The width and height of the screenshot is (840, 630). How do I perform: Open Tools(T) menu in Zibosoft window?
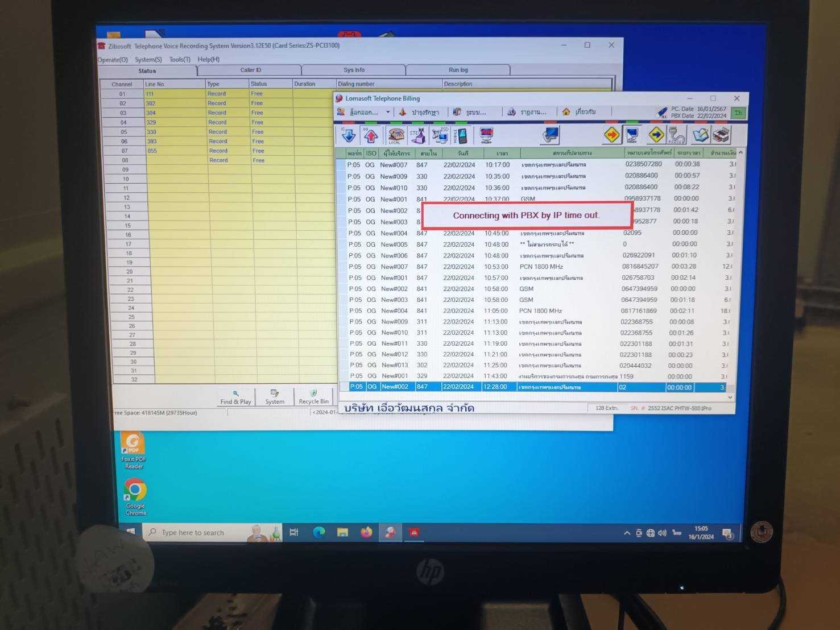click(x=180, y=60)
